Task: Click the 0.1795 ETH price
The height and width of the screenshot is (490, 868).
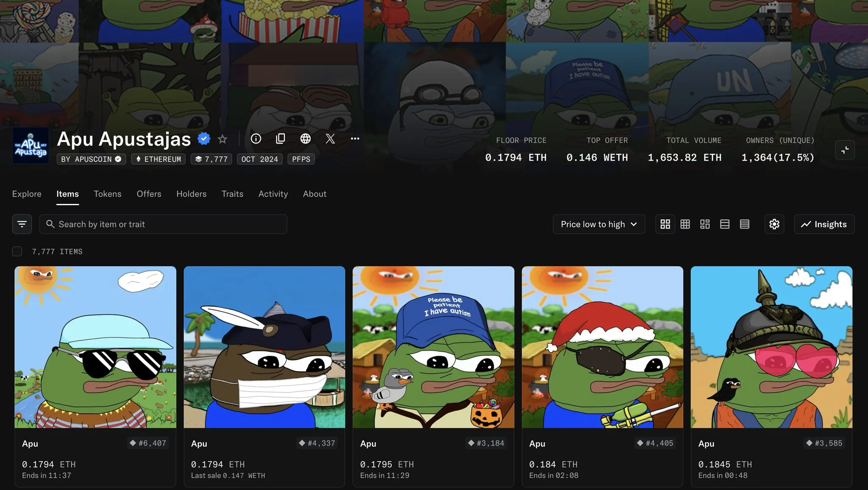Action: click(x=387, y=465)
